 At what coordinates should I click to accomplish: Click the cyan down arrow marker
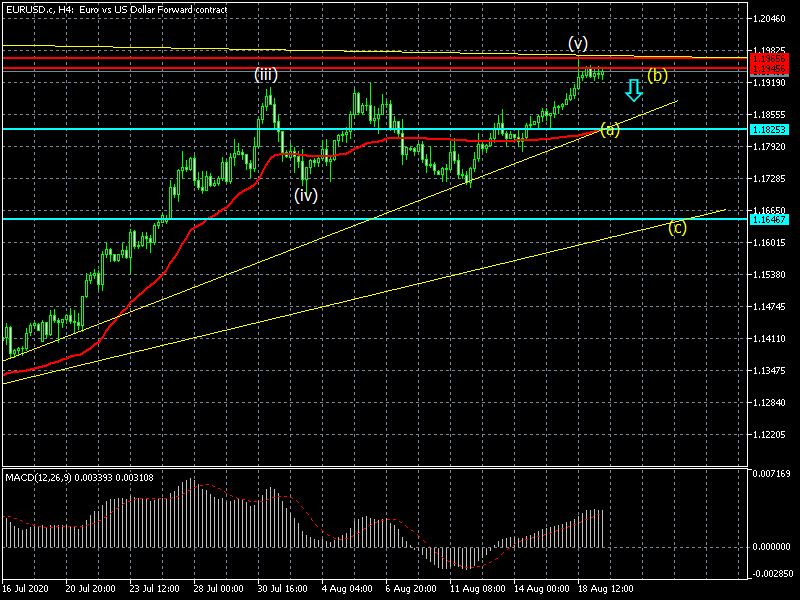(633, 91)
